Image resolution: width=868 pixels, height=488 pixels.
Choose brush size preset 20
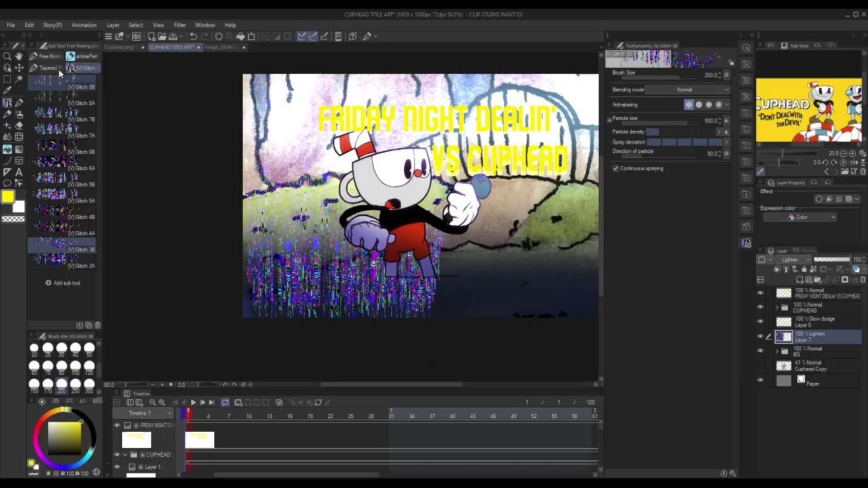tap(34, 350)
